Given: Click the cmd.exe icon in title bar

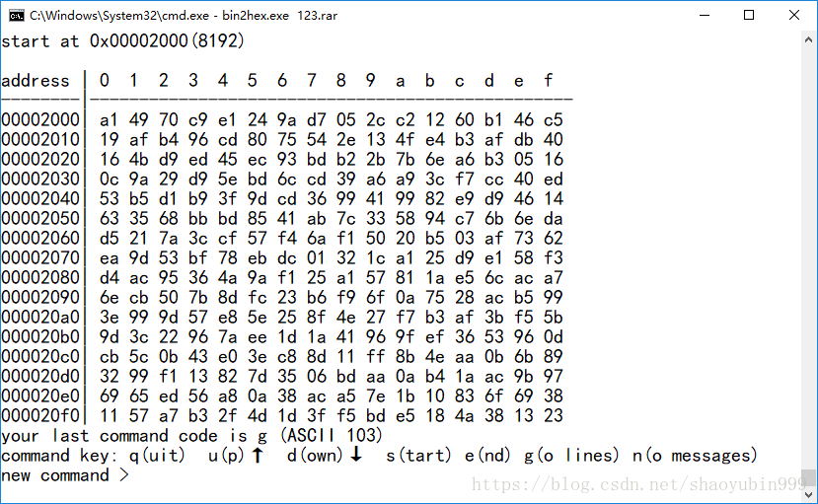Looking at the screenshot, I should (x=16, y=16).
